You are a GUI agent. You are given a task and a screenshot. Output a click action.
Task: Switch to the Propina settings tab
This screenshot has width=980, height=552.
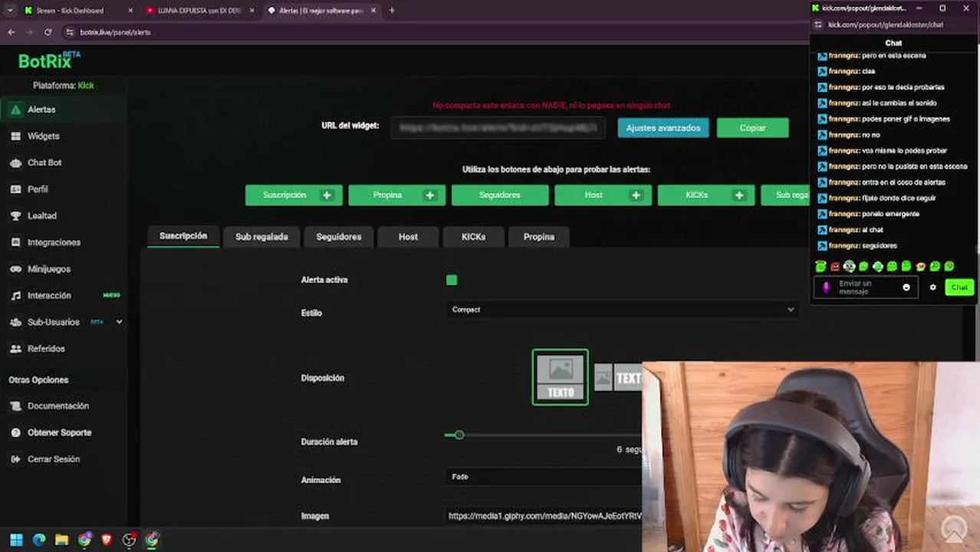click(x=539, y=237)
